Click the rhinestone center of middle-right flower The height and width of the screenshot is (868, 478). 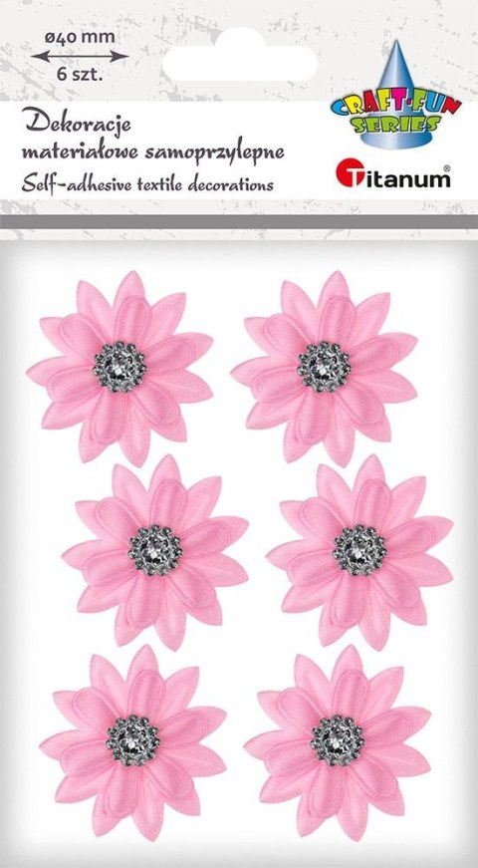359,550
